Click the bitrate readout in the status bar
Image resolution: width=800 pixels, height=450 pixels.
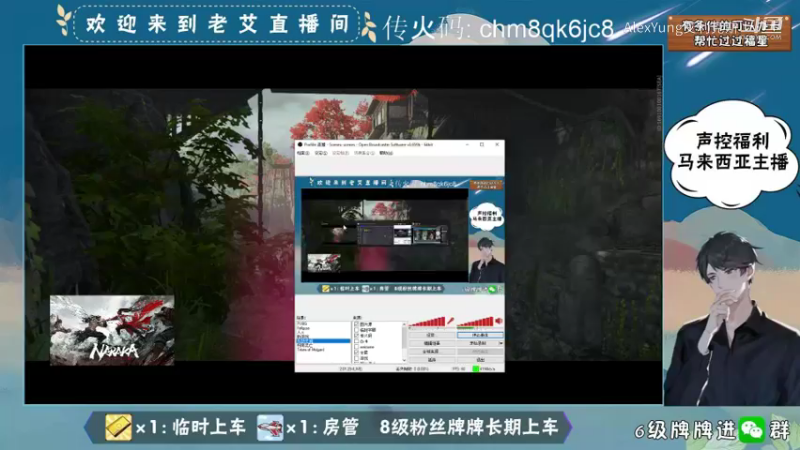(x=487, y=369)
